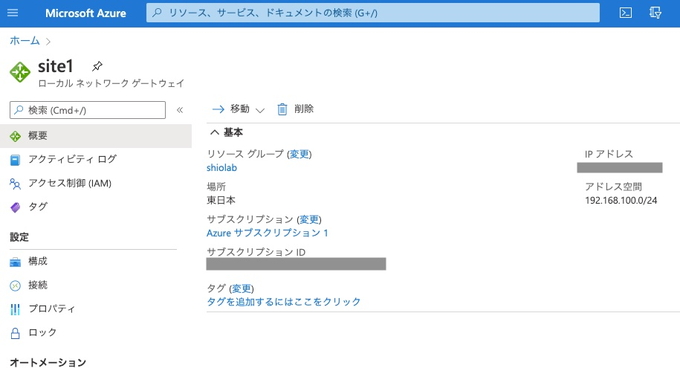
Task: Select 概要 in the sidebar menu
Action: click(96, 136)
